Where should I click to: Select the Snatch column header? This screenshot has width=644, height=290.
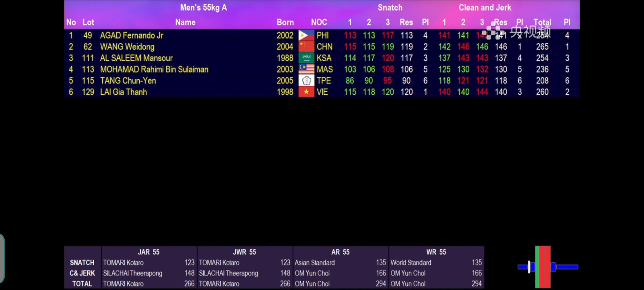390,8
